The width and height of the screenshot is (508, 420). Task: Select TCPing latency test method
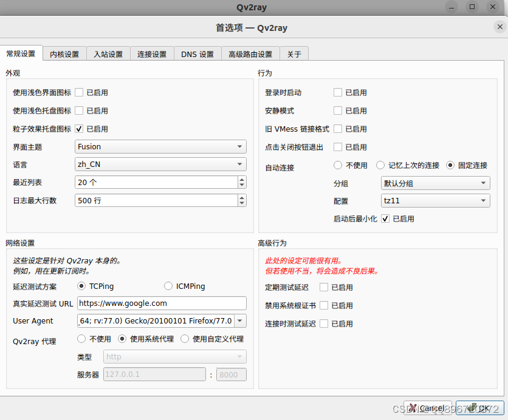point(81,286)
